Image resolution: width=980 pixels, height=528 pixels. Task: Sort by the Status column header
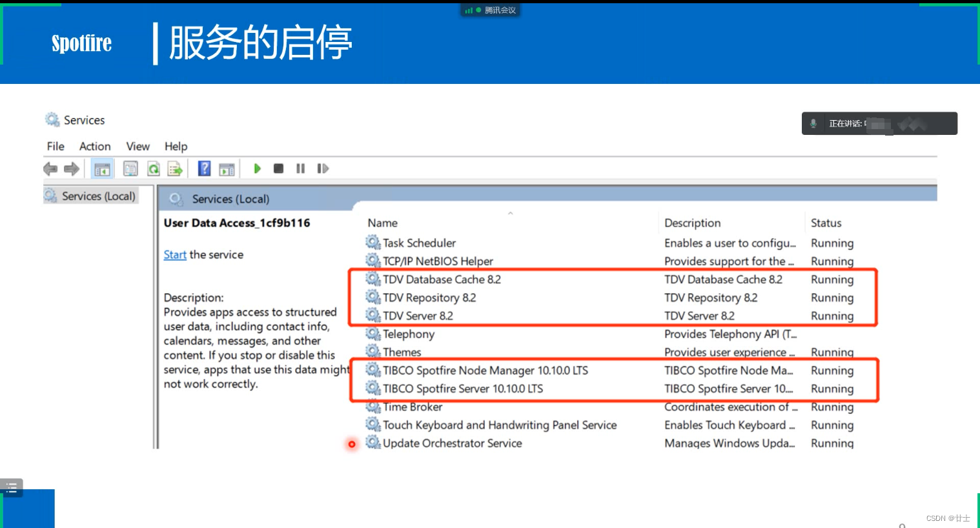tap(826, 223)
